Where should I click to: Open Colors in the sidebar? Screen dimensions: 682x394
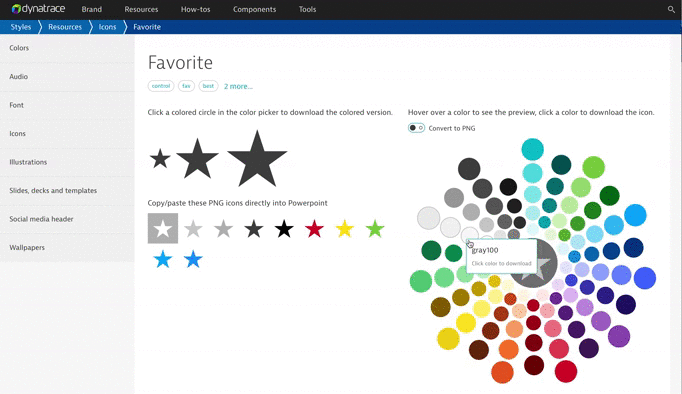tap(67, 48)
